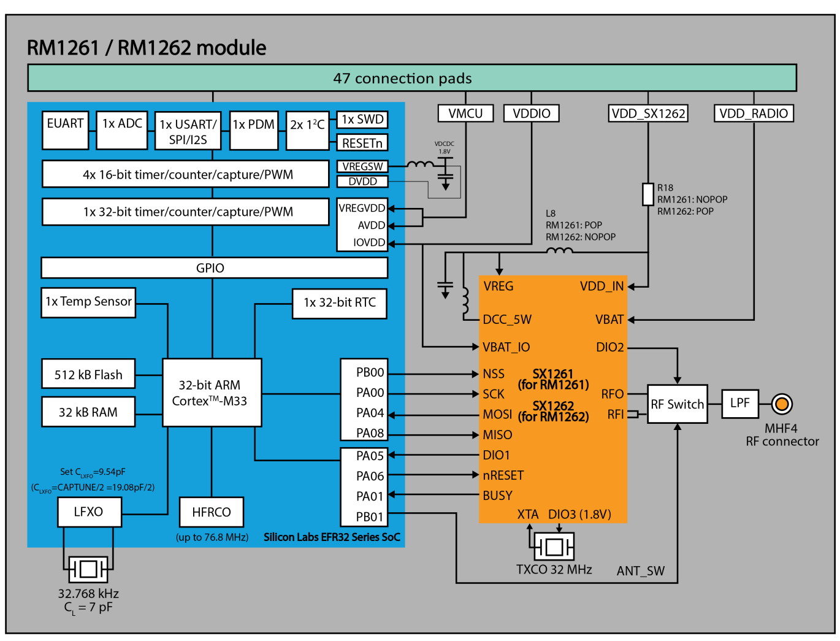Click the DVDD pin box
The width and height of the screenshot is (840, 641).
click(362, 181)
